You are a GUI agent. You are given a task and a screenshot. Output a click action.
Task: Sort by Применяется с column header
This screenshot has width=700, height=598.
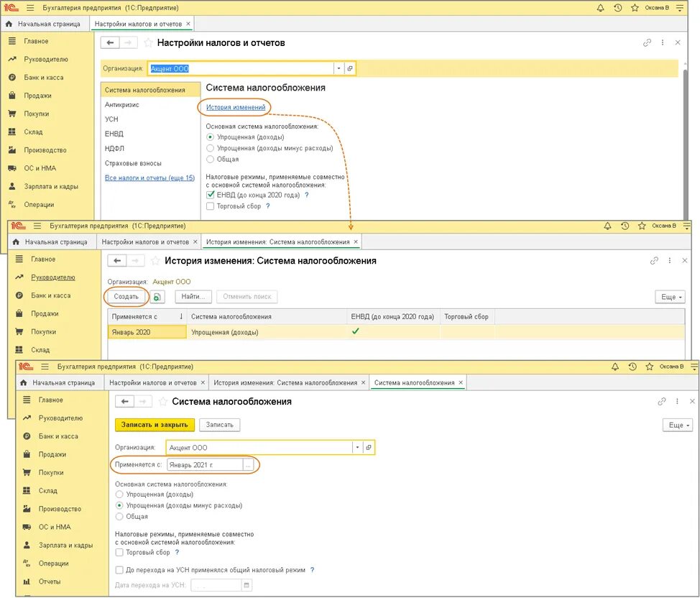coord(147,316)
